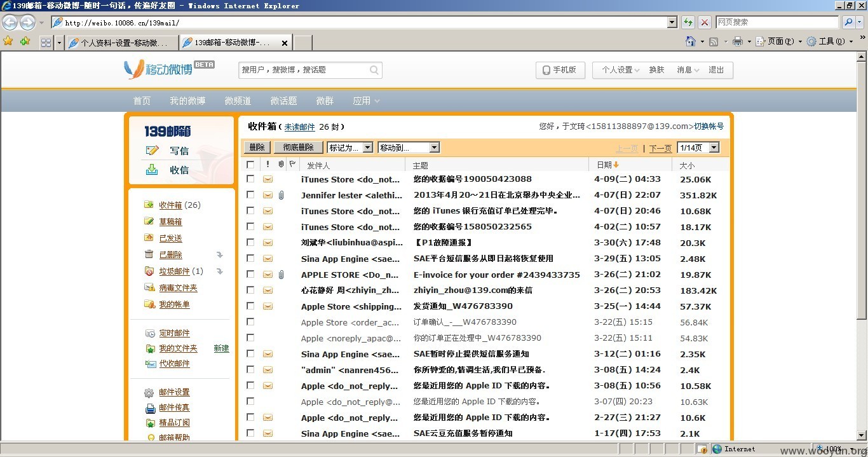
Task: Click the date column sort arrow
Action: [616, 165]
